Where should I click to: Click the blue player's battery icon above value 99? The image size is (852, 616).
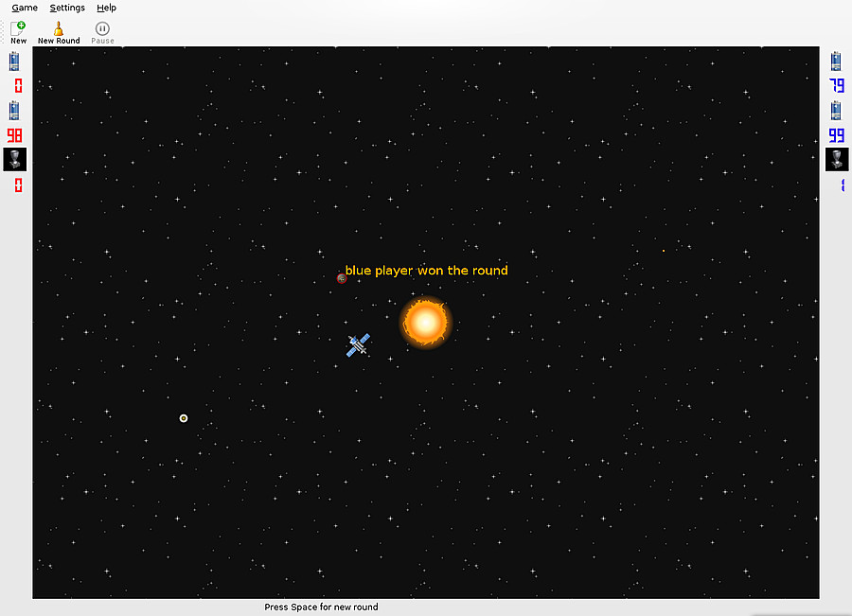tap(836, 111)
